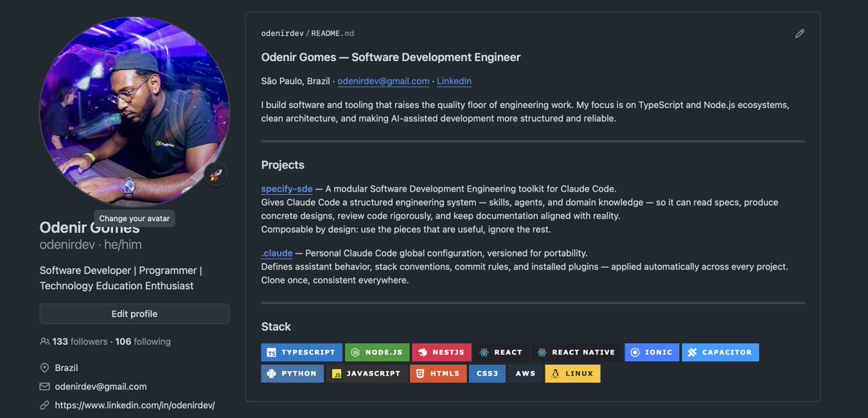Click the HTML5 stack badge
Image resolution: width=868 pixels, height=418 pixels.
point(439,374)
